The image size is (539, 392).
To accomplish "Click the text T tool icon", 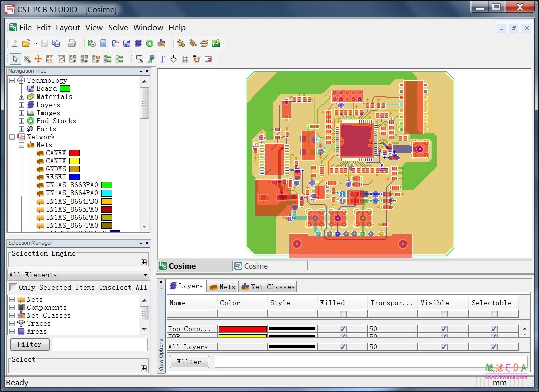I will 162,59.
